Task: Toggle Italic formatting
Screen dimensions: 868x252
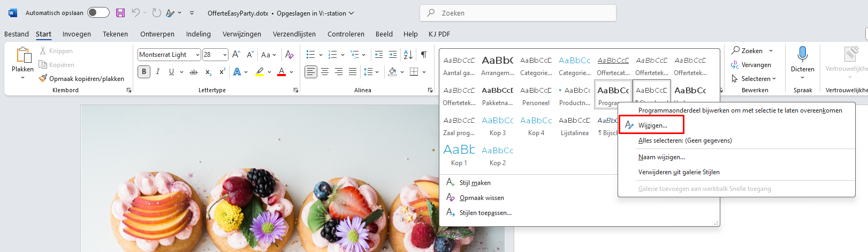Action: tap(158, 71)
